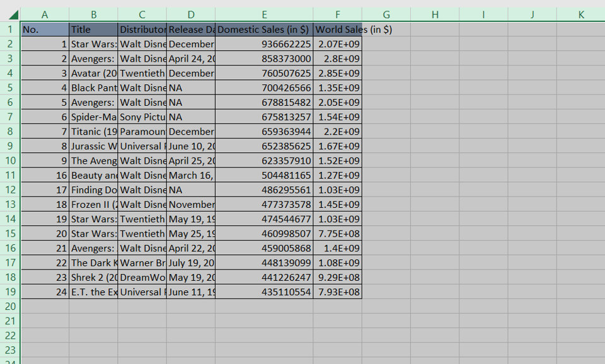
Task: Select row 19 header
Action: (x=10, y=292)
